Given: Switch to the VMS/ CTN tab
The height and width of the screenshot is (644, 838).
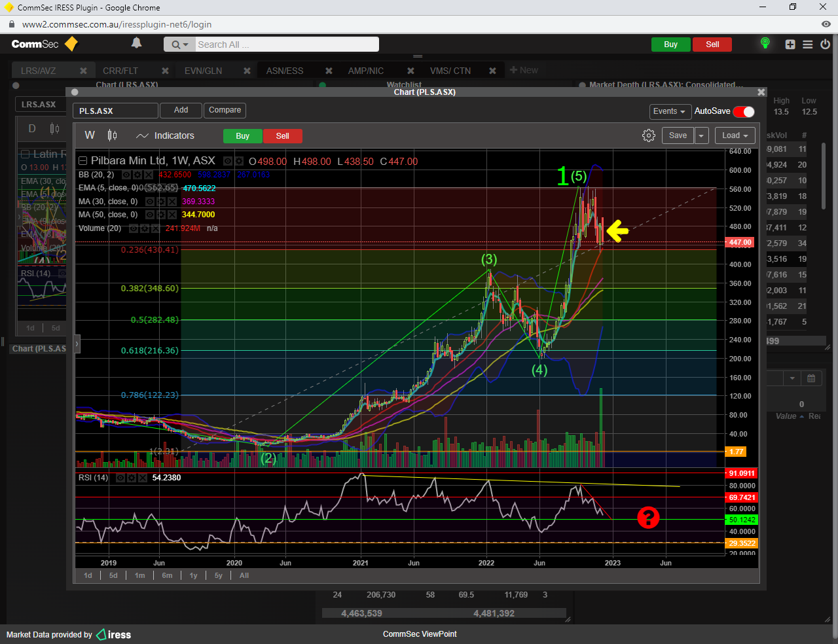Looking at the screenshot, I should coord(450,71).
